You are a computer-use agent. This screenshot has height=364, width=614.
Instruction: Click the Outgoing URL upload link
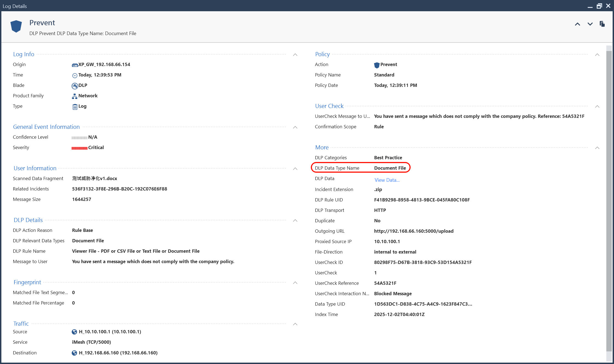[414, 231]
